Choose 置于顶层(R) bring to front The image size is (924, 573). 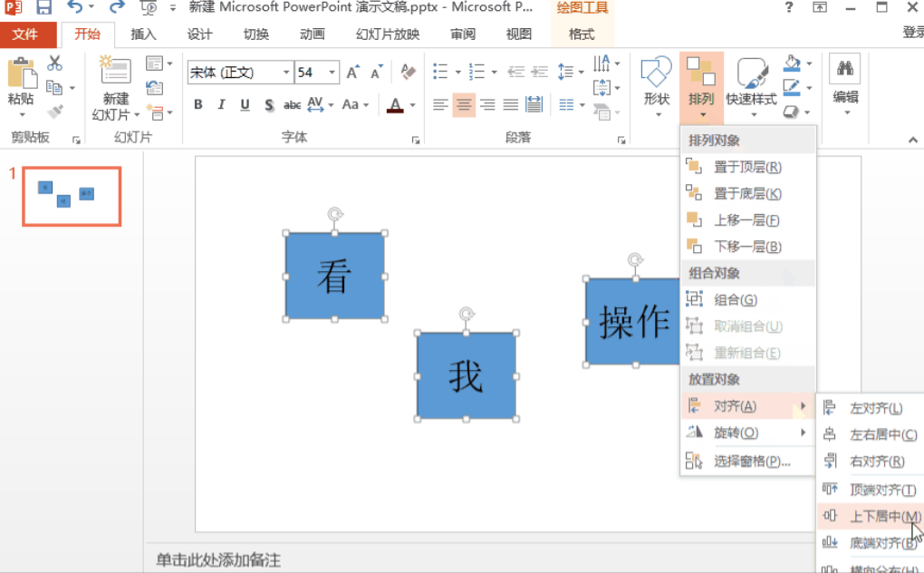pos(747,167)
